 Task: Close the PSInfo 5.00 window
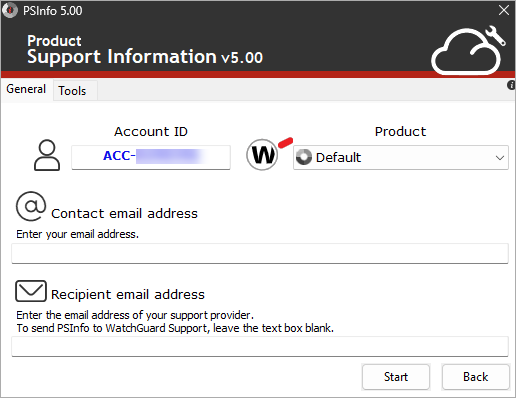coord(504,10)
